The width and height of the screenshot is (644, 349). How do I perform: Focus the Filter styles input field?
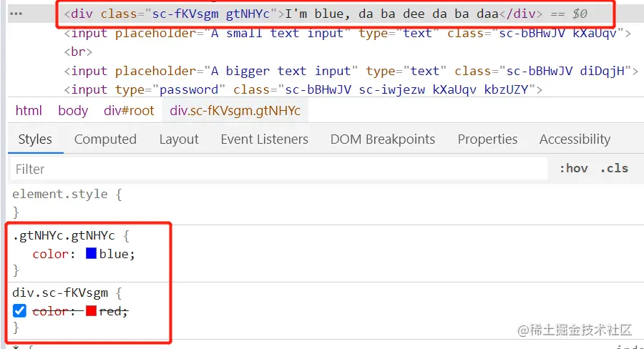tap(279, 169)
